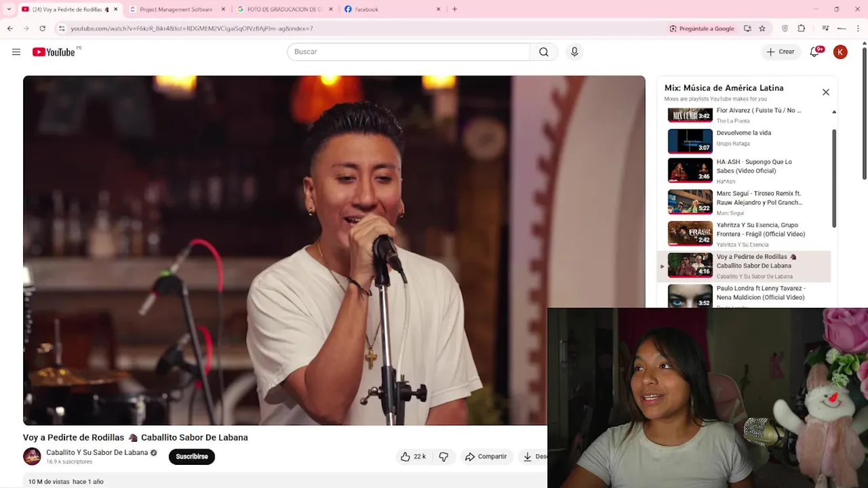
Task: Click the 10 M de vistas description text
Action: (66, 482)
